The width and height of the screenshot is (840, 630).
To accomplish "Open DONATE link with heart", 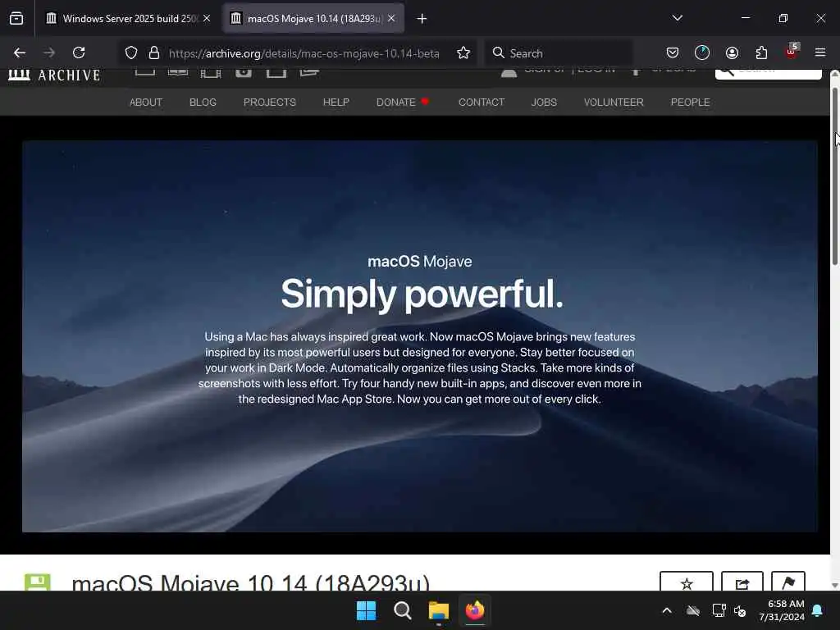I will point(403,103).
